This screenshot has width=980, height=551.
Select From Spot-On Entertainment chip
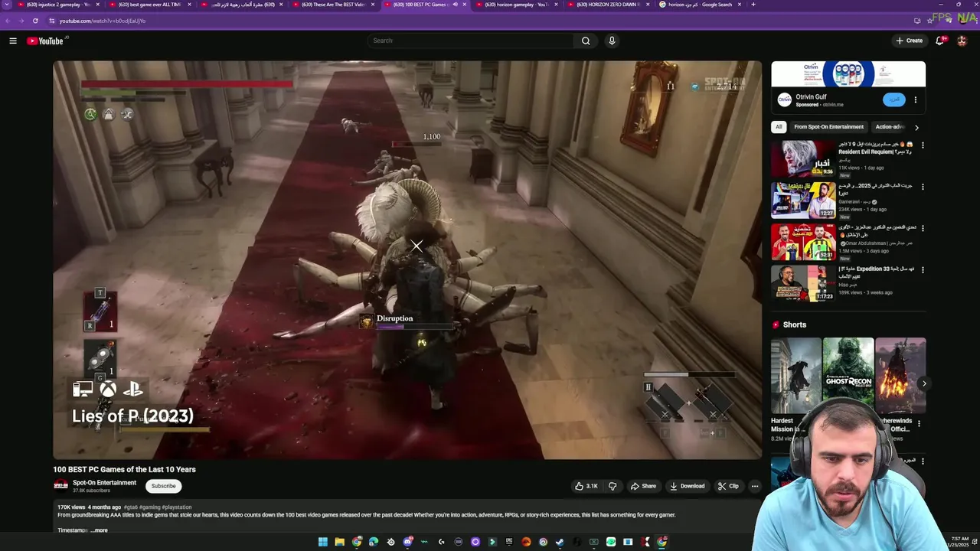[x=828, y=127]
